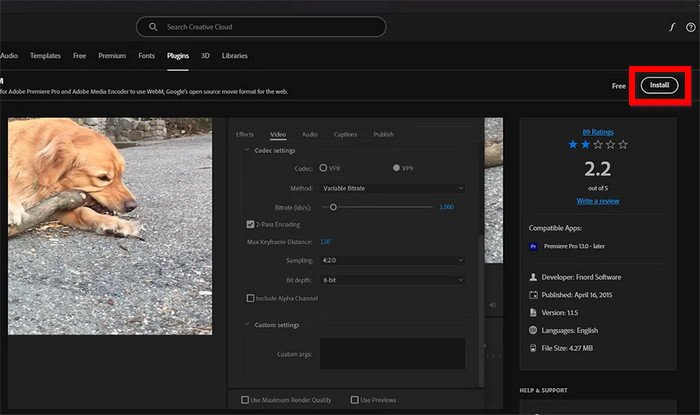Image resolution: width=700 pixels, height=415 pixels.
Task: Switch to the Fonts tab
Action: coord(146,56)
